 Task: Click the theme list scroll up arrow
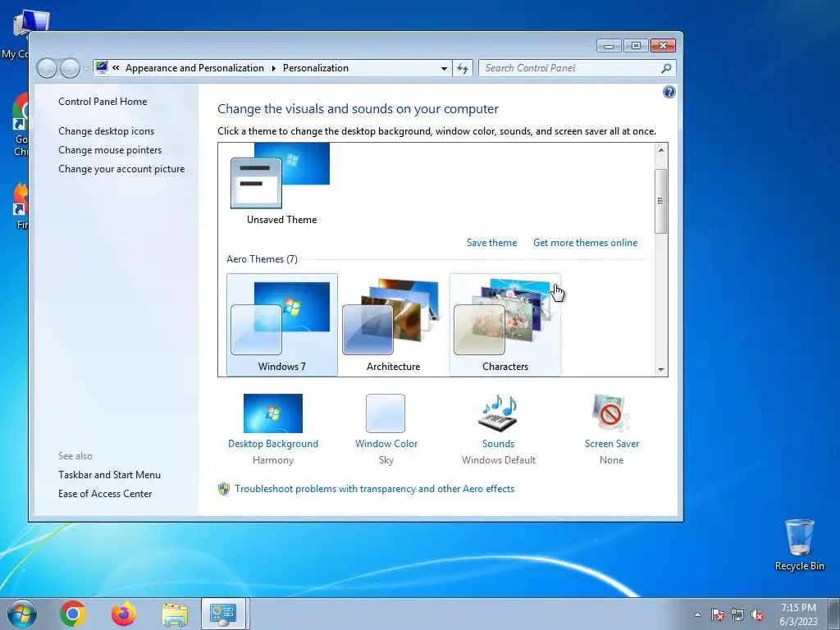point(661,151)
